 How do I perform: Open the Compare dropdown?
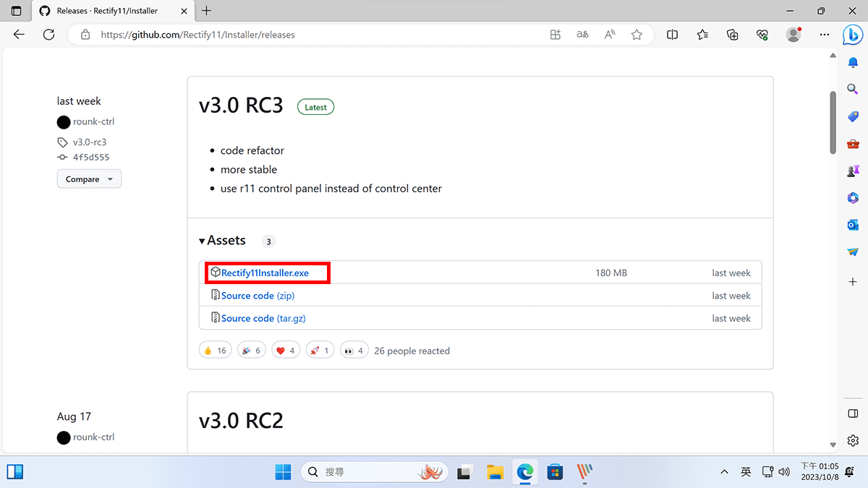[x=89, y=179]
